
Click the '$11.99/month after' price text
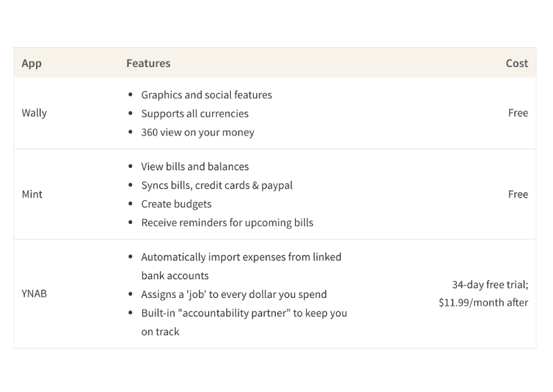483,303
